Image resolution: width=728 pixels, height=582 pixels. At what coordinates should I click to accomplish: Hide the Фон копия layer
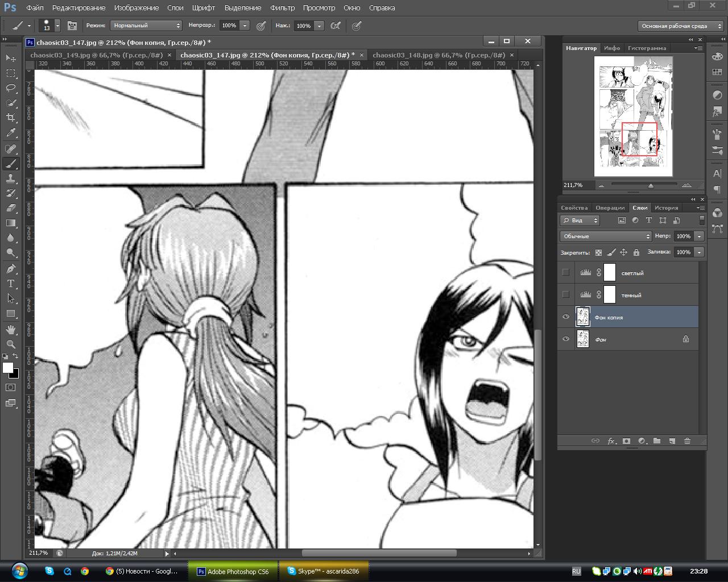565,317
